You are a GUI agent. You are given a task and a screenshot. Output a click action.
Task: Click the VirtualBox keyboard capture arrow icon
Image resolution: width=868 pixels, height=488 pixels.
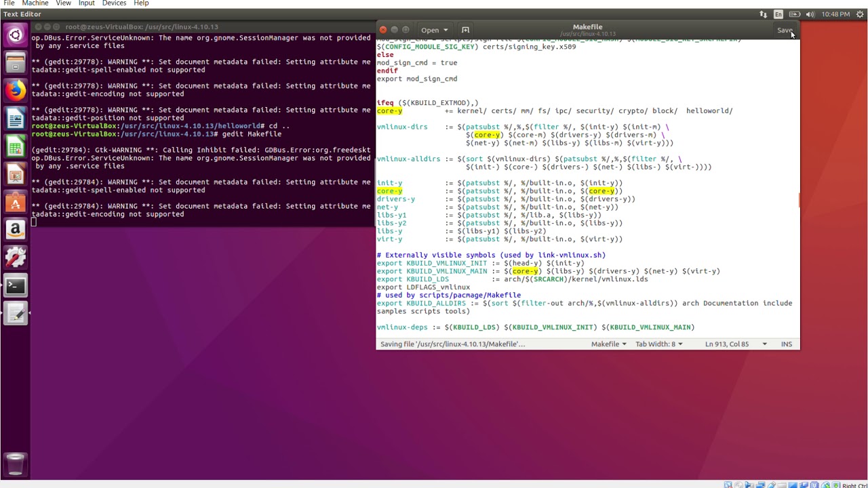(x=836, y=485)
